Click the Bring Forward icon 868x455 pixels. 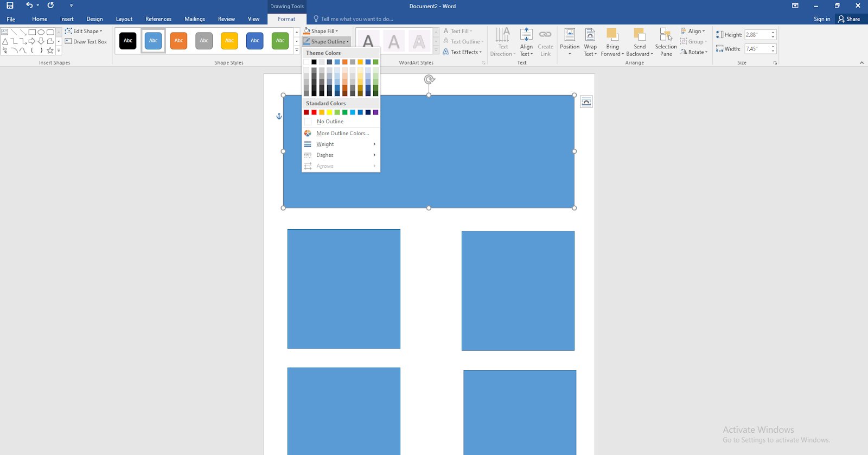point(612,35)
